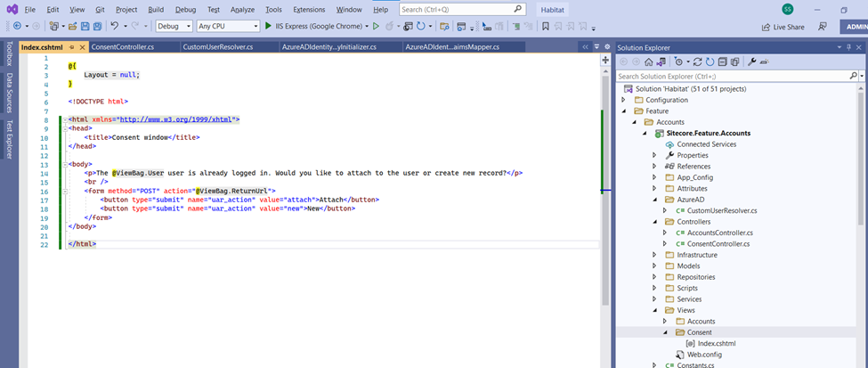Click the Home icon in Solution Explorer
868x368 pixels.
tap(649, 62)
